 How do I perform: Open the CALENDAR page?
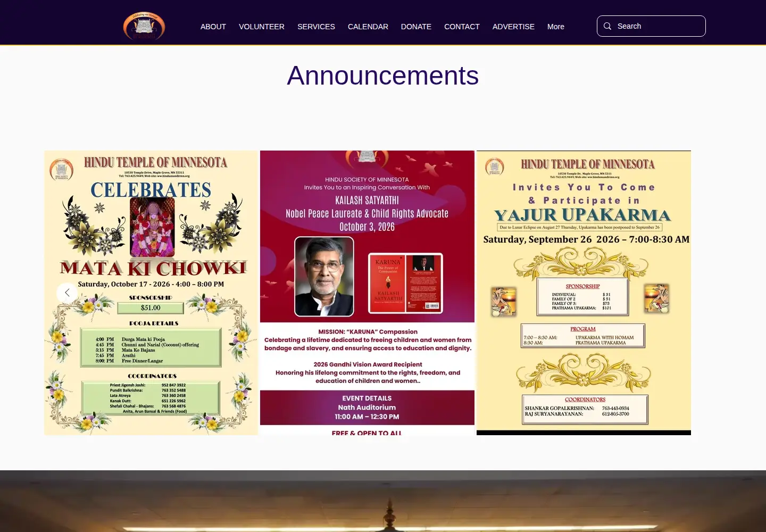click(x=368, y=27)
